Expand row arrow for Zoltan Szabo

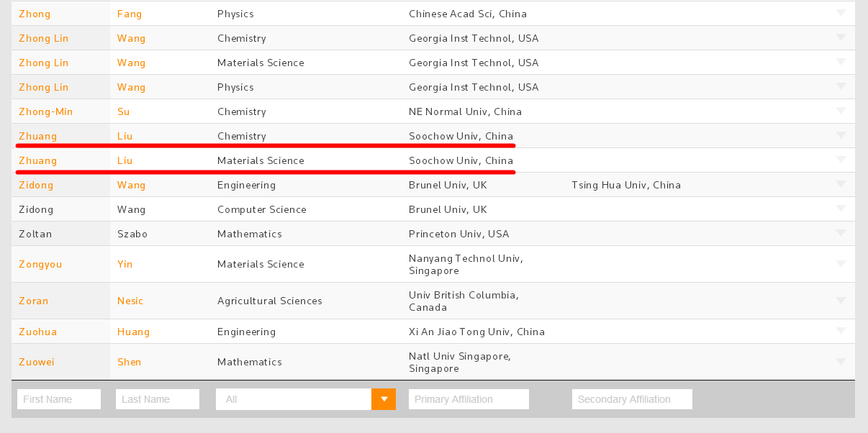coord(841,233)
